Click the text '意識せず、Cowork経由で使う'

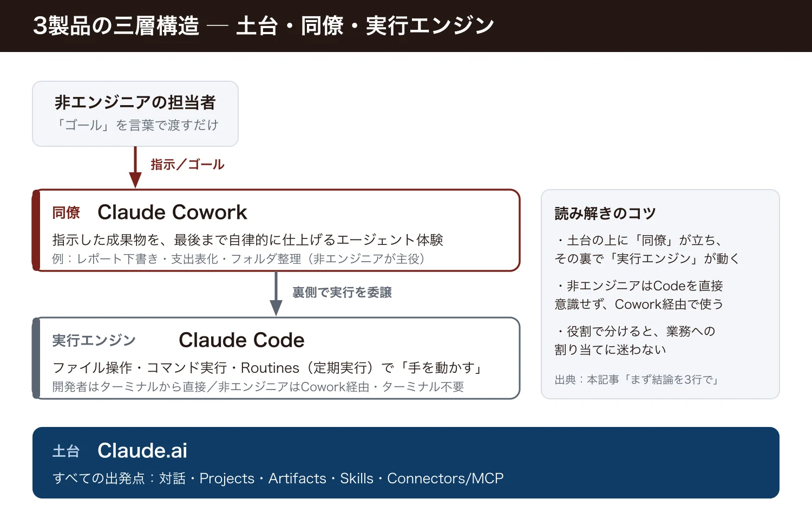[639, 304]
